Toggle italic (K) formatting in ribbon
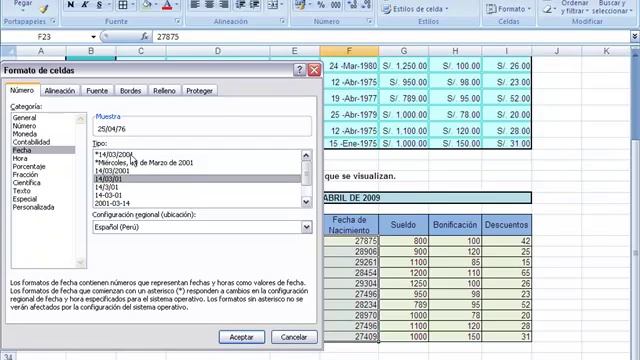This screenshot has width=640, height=360. (84, 4)
